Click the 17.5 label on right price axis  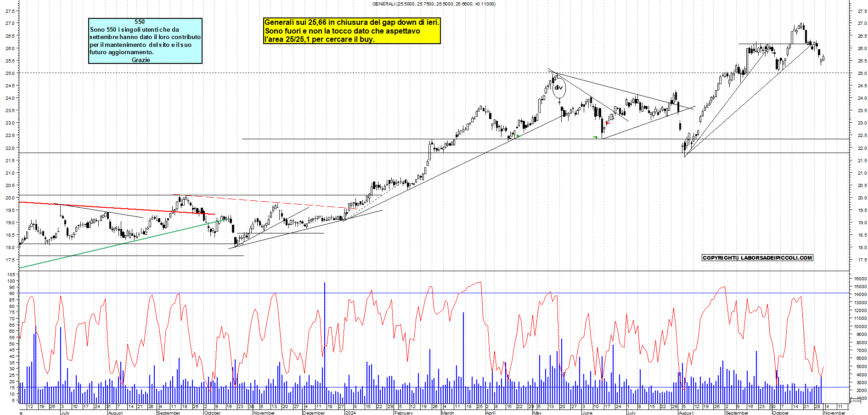tap(862, 260)
